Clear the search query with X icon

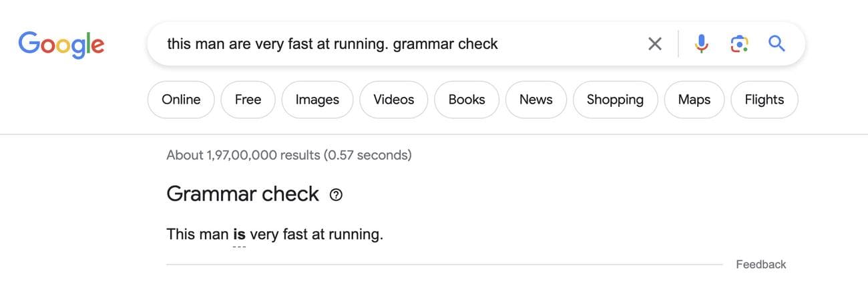point(655,44)
